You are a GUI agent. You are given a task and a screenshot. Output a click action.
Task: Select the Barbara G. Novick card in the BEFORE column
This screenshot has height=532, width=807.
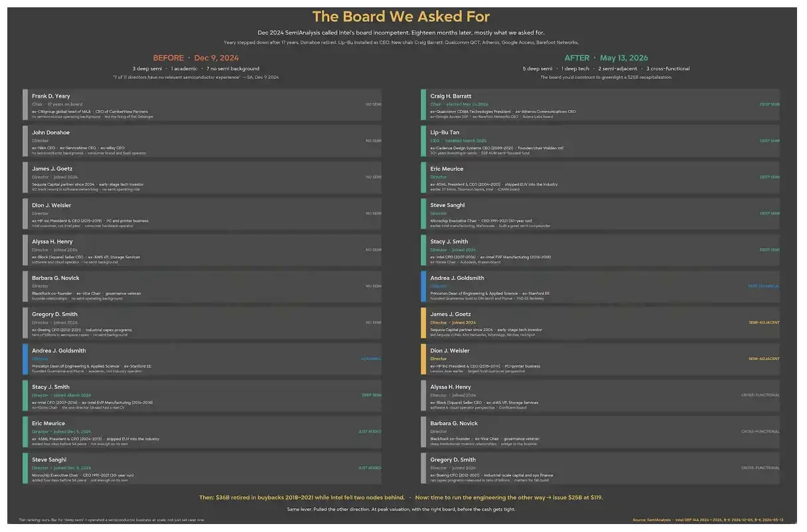202,287
